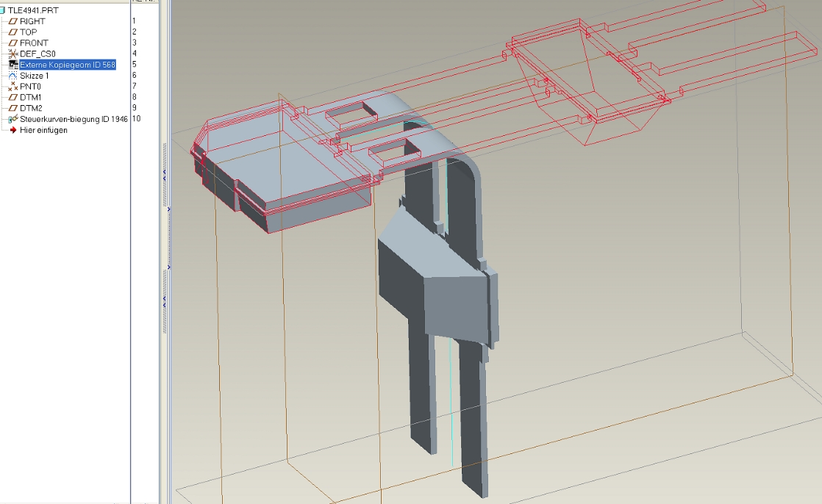
Task: Click feature number 3 beside FRONT
Action: (x=135, y=43)
